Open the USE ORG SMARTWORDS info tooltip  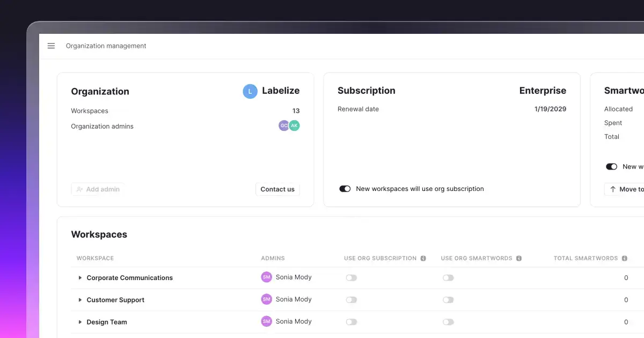519,258
